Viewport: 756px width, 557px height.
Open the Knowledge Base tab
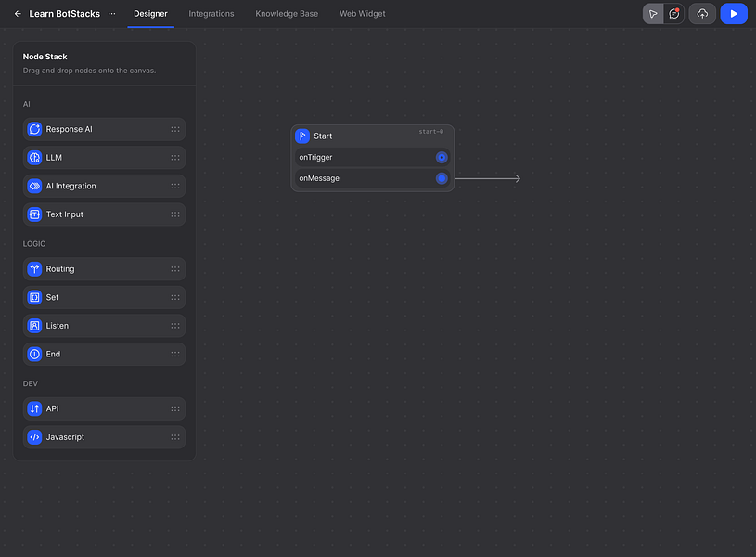coord(287,14)
